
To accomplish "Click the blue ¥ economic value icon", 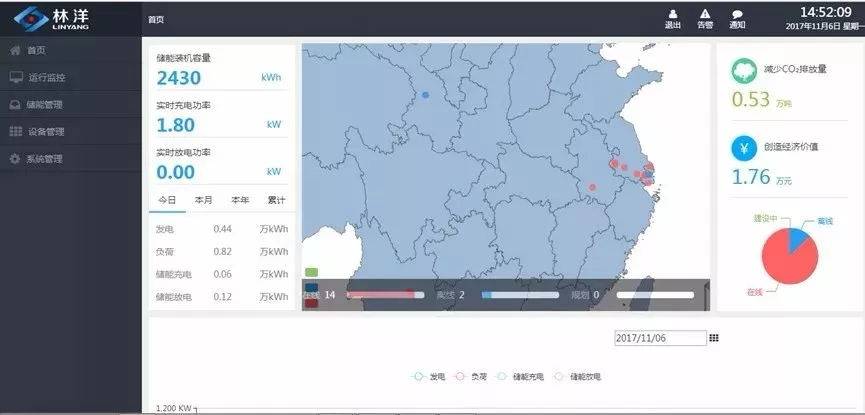I will click(744, 147).
